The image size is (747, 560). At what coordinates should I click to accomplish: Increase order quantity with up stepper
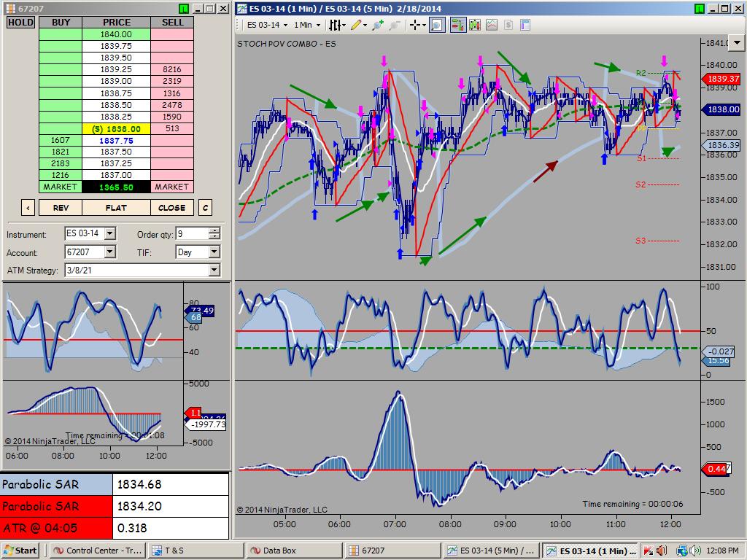[214, 230]
